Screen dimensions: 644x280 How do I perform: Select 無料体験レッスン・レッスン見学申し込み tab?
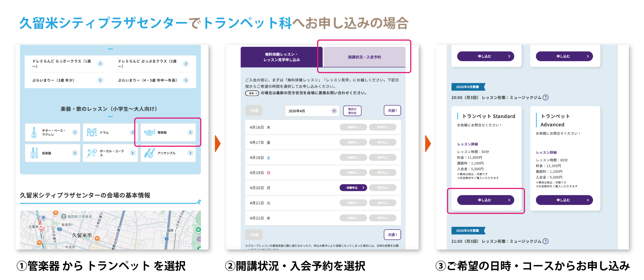point(282,57)
